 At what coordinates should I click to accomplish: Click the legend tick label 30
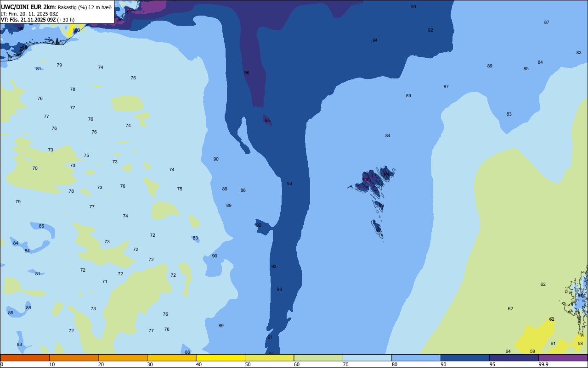click(150, 364)
